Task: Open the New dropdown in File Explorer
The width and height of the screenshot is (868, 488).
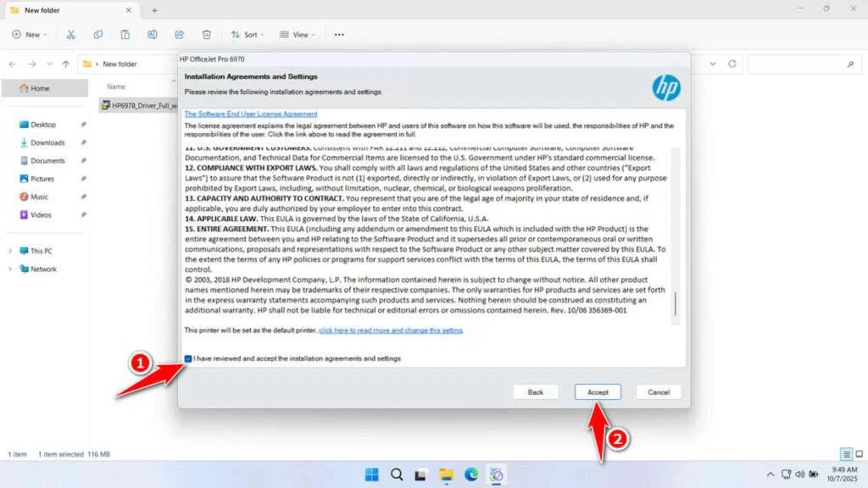Action: (x=30, y=34)
